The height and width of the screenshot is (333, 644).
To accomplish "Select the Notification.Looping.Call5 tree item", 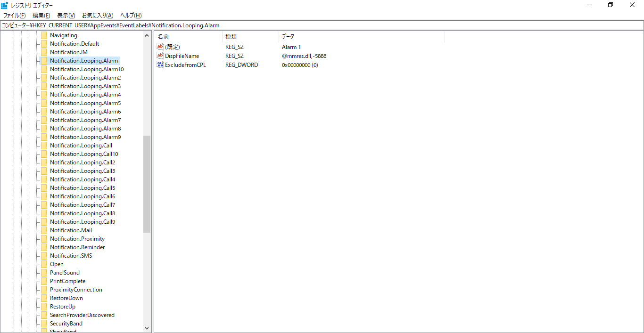I will 83,188.
